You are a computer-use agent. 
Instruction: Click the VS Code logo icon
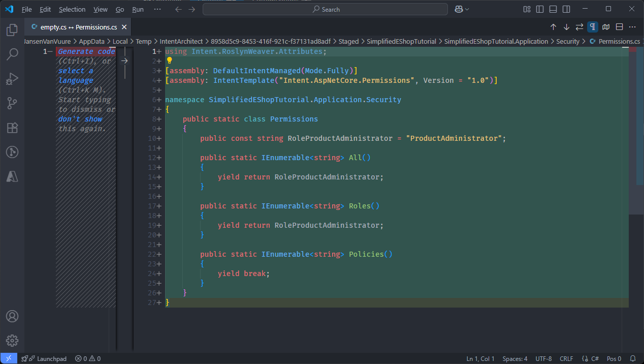[9, 9]
